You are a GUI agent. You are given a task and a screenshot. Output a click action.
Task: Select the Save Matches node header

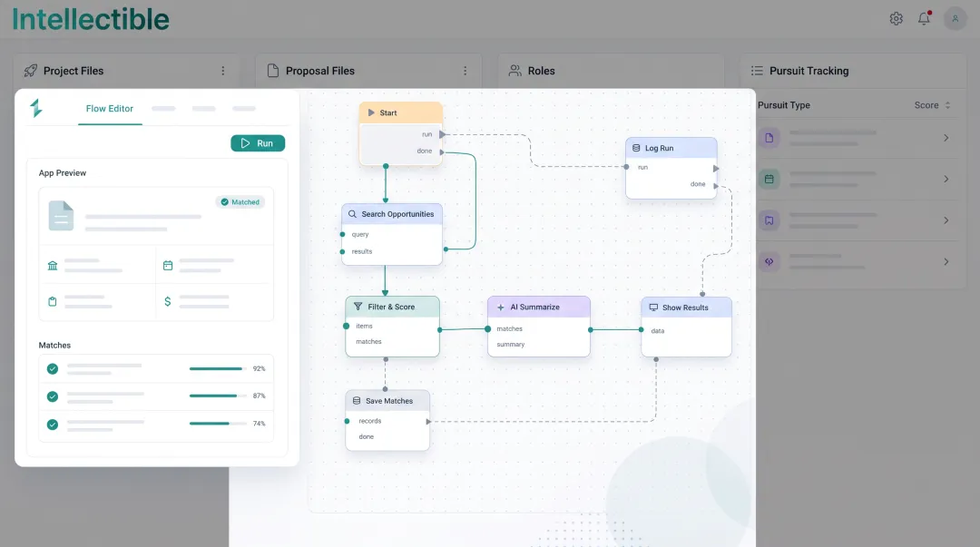387,401
